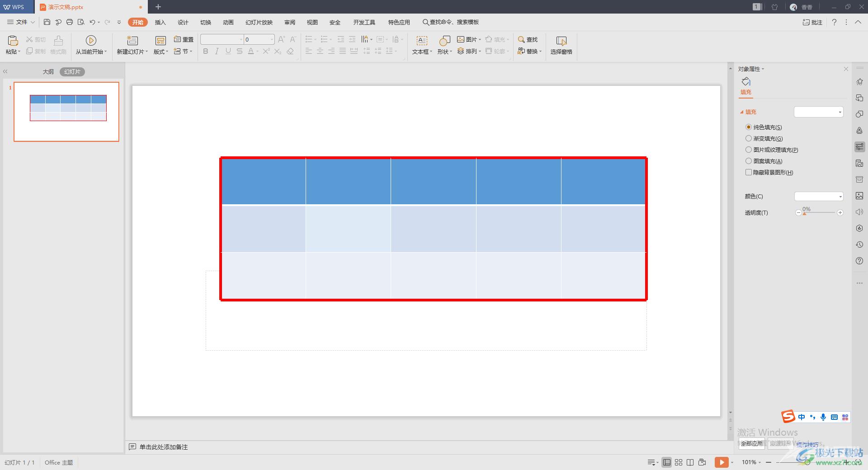Click the Format Painter (格式刷) icon
The width and height of the screenshot is (868, 470).
tap(58, 41)
